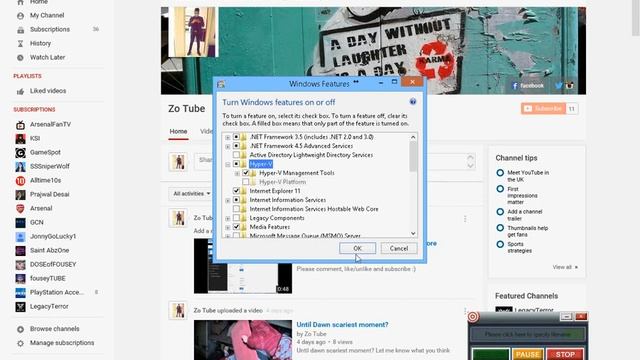Uncheck Internet Explorer 11 feature
Viewport: 640px width, 360px height.
tap(236, 191)
